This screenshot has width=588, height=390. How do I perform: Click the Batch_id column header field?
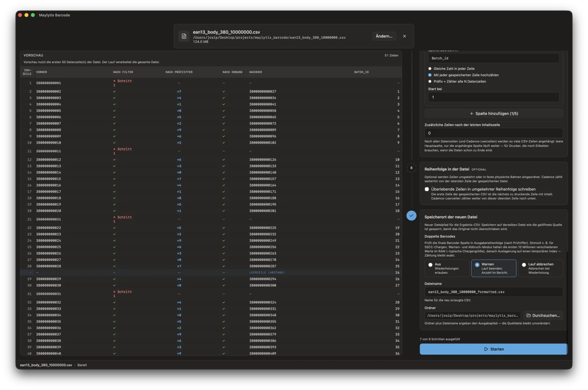[x=494, y=58]
